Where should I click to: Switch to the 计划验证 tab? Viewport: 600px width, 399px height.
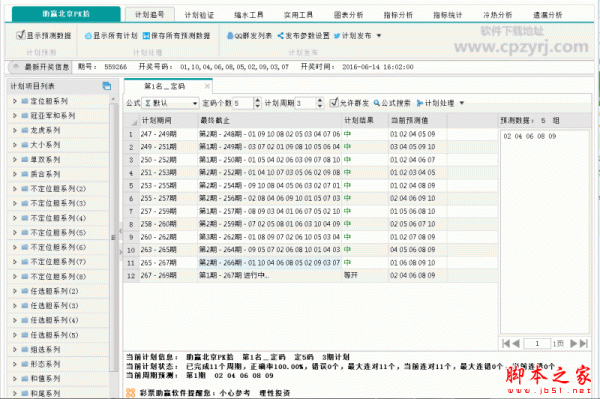click(199, 15)
